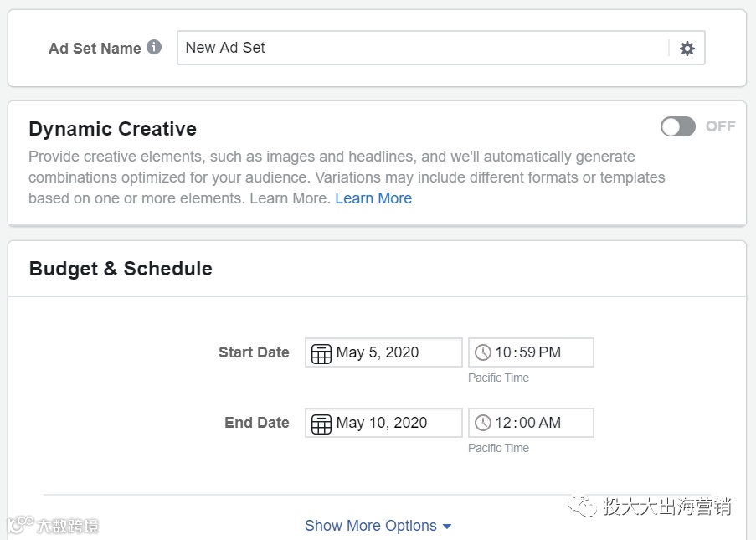Image resolution: width=756 pixels, height=540 pixels.
Task: Click the clock icon for the end time
Action: click(x=483, y=423)
